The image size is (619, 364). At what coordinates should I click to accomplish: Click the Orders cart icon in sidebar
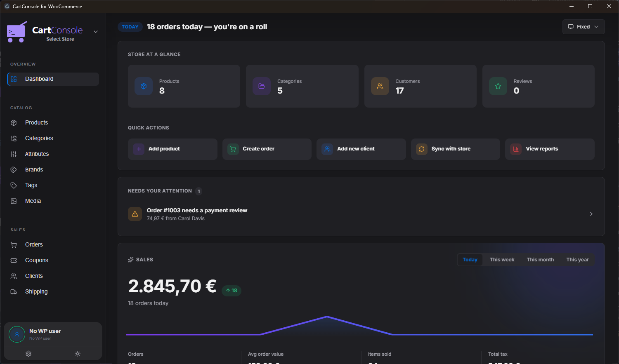pyautogui.click(x=14, y=245)
